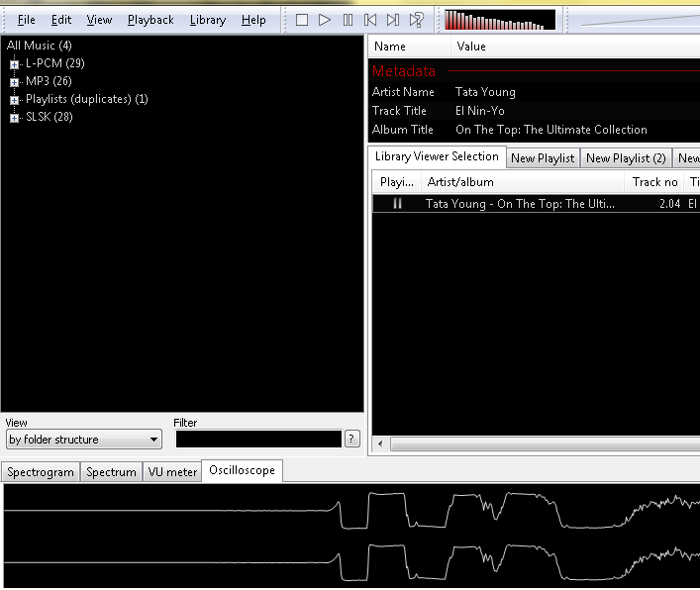
Task: Stop playback with the Stop button
Action: pyautogui.click(x=302, y=20)
